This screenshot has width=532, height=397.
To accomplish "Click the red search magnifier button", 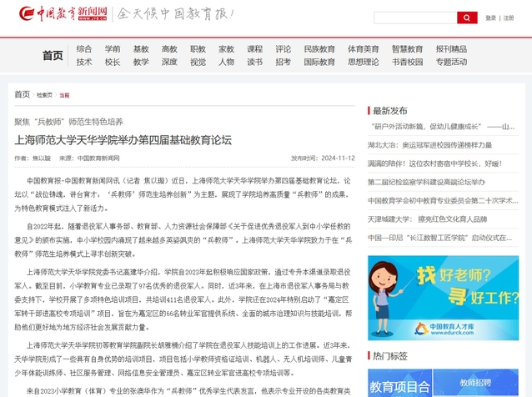I will coord(468,18).
